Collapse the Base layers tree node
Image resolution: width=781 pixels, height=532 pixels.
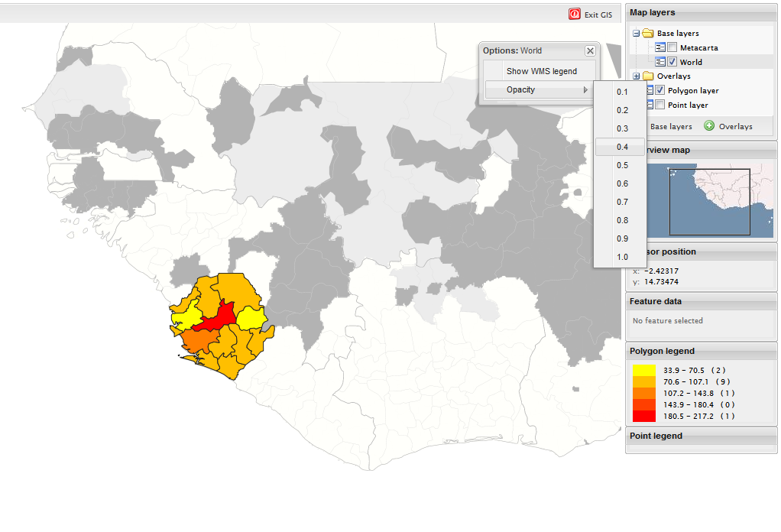tap(636, 34)
